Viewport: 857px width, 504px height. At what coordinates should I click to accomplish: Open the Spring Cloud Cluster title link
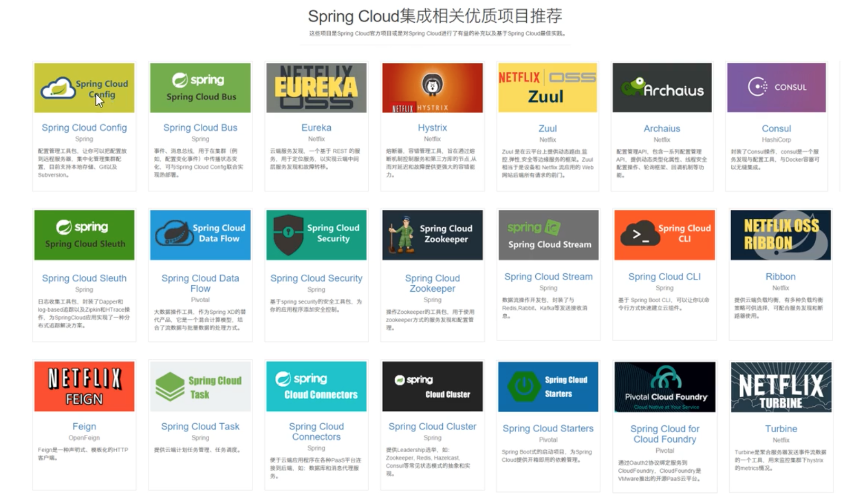[432, 426]
